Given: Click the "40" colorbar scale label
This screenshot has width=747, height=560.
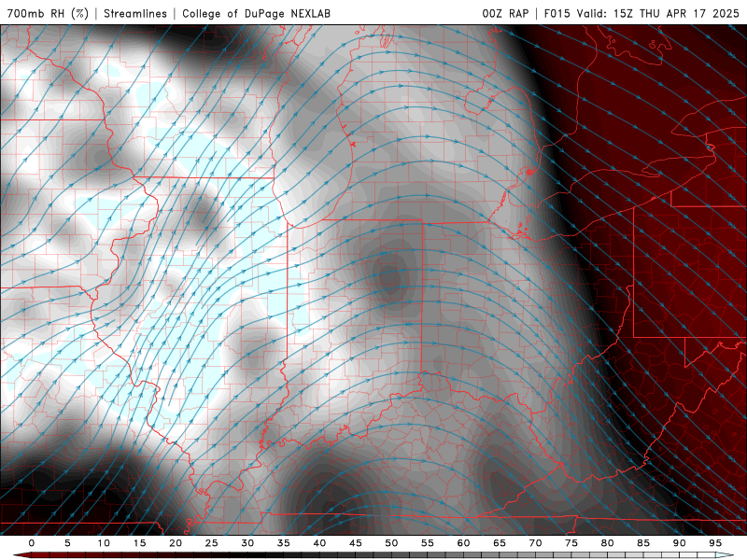Looking at the screenshot, I should click(319, 543).
